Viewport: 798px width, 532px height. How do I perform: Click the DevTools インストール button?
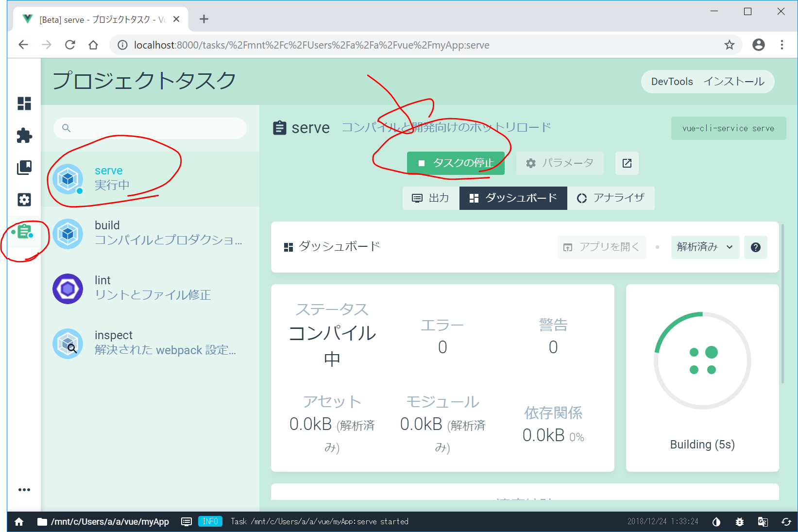pyautogui.click(x=707, y=82)
